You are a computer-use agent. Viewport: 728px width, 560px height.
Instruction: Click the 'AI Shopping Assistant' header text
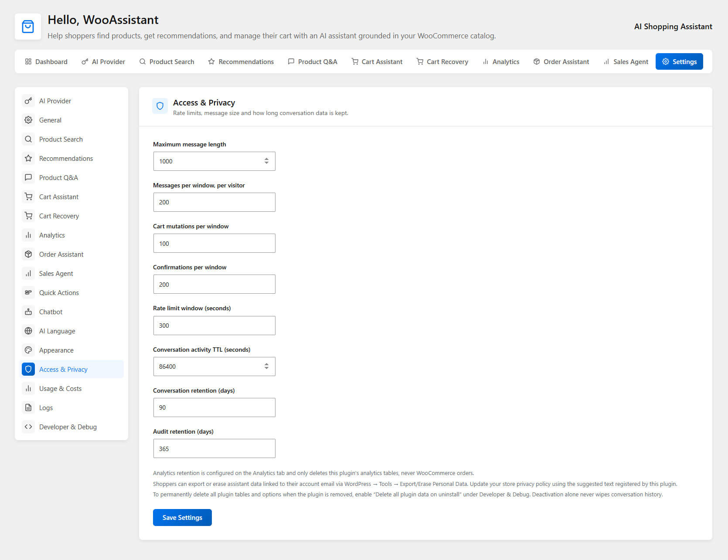pos(673,27)
